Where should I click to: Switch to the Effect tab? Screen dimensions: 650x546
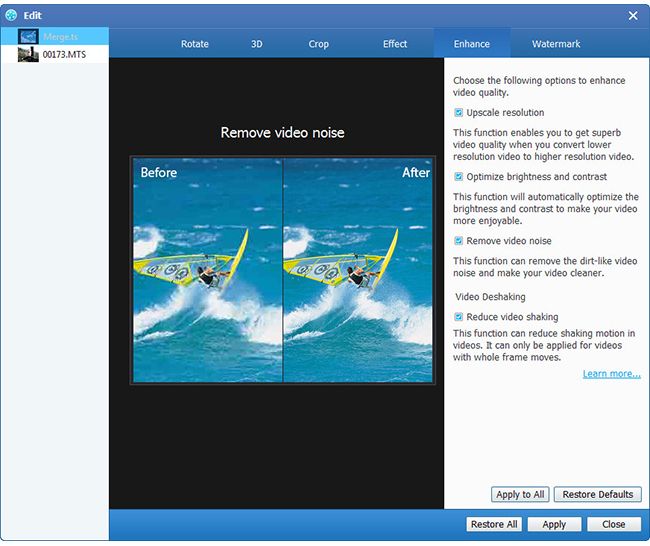click(395, 44)
